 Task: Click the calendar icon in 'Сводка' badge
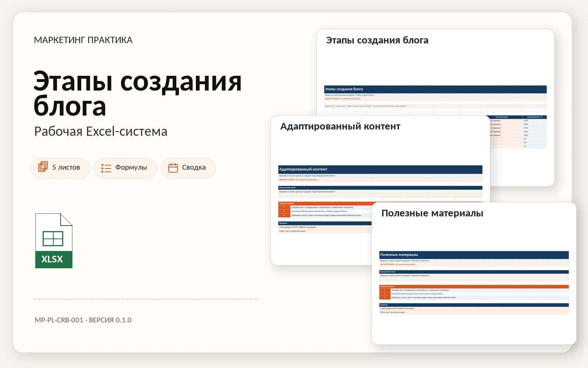pos(173,168)
